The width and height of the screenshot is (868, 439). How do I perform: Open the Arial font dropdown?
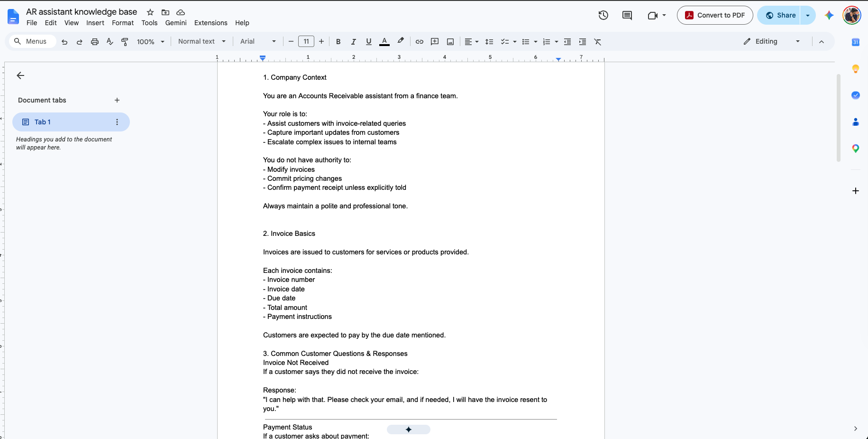(258, 42)
